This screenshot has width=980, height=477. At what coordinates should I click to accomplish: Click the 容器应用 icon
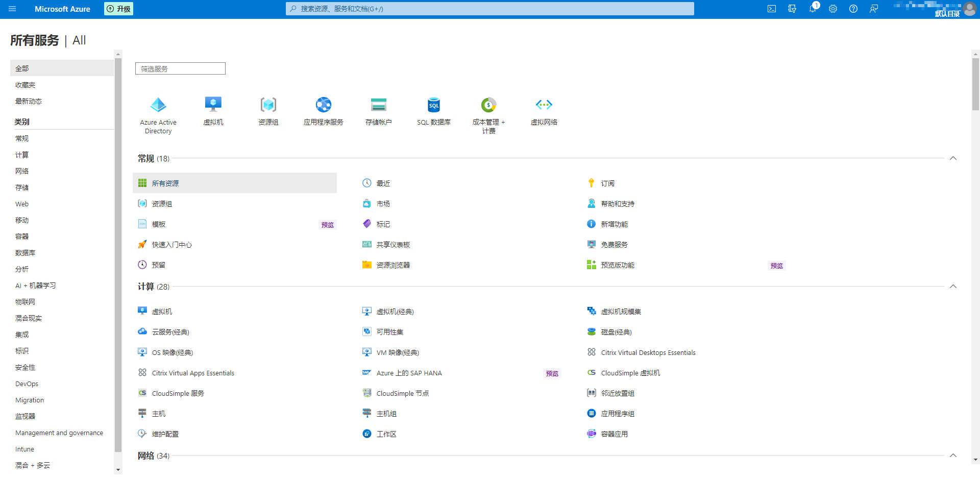point(592,434)
